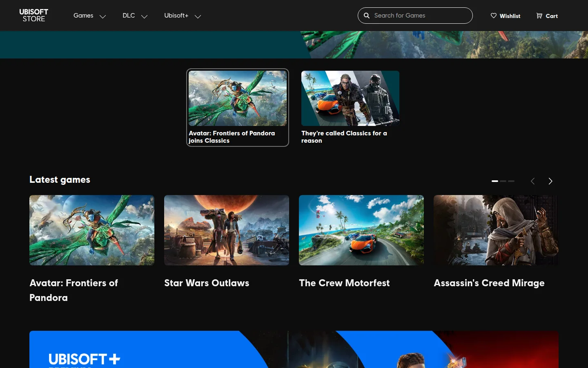Open the Ubisoft+ promotional banner

[x=294, y=349]
